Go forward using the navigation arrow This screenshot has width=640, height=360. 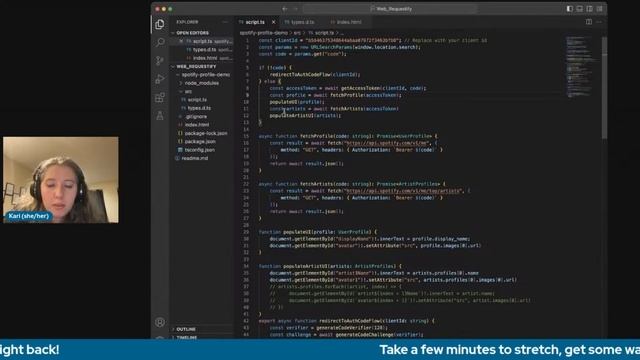[296, 9]
